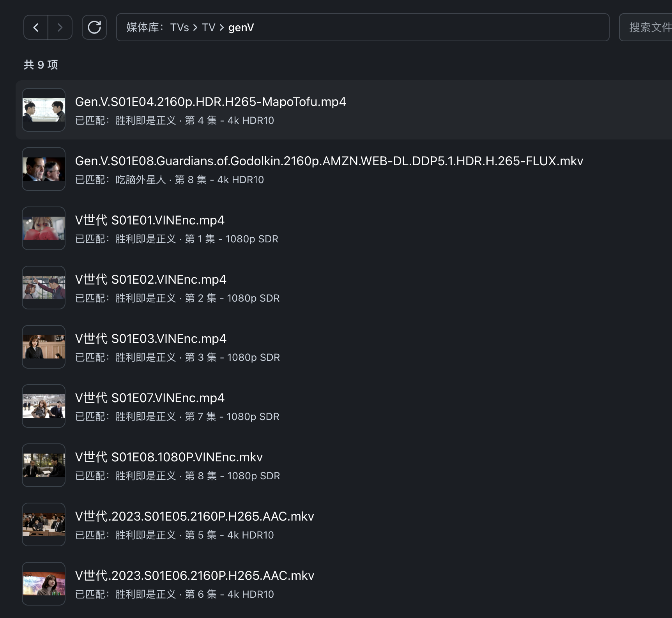Open TVs in the breadcrumb path
The height and width of the screenshot is (618, 672).
click(x=179, y=27)
